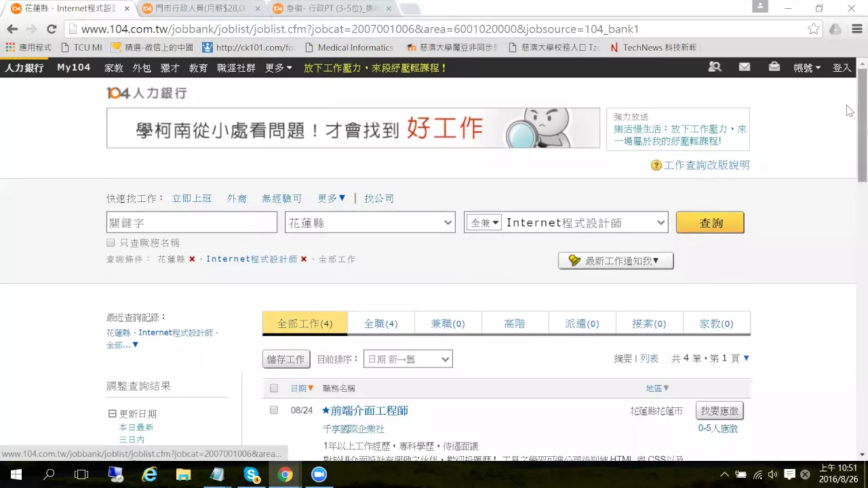This screenshot has width=868, height=488.
Task: Expand the page number selector arrow
Action: pos(747,358)
